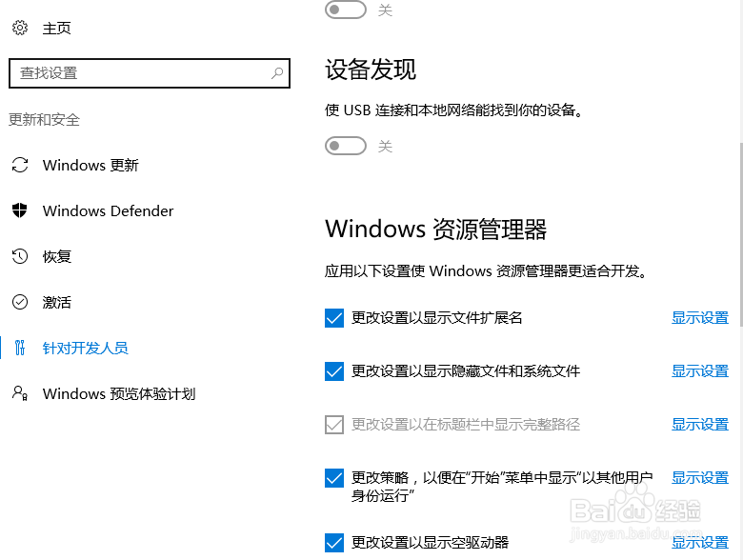Click the Windows Update sync icon
The height and width of the screenshot is (560, 743).
pyautogui.click(x=20, y=165)
